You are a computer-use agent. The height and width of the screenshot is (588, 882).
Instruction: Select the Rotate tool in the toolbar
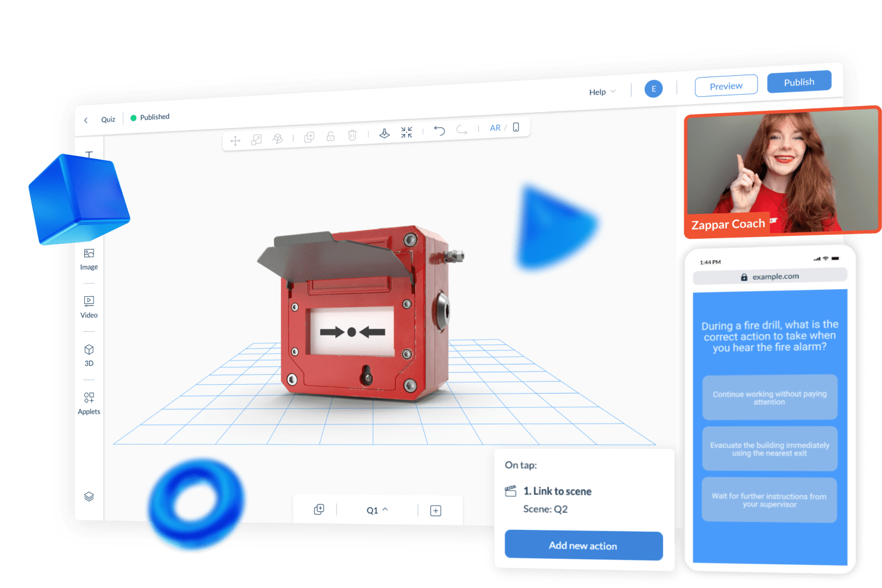pos(278,138)
